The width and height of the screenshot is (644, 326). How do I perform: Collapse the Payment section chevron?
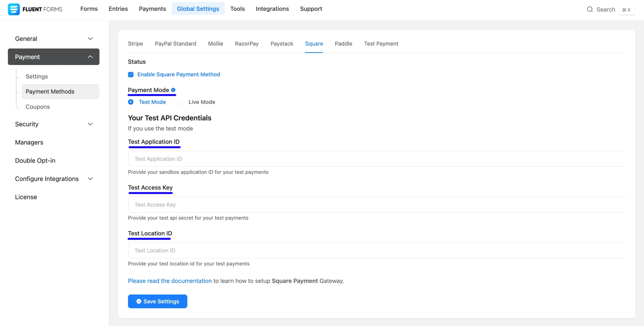[90, 57]
